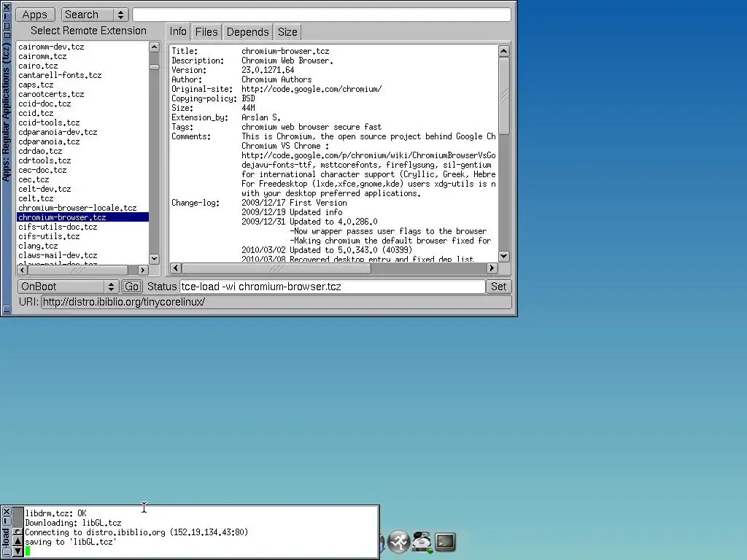Viewport: 747px width, 560px height.
Task: Open the Apps menu button
Action: (x=35, y=15)
